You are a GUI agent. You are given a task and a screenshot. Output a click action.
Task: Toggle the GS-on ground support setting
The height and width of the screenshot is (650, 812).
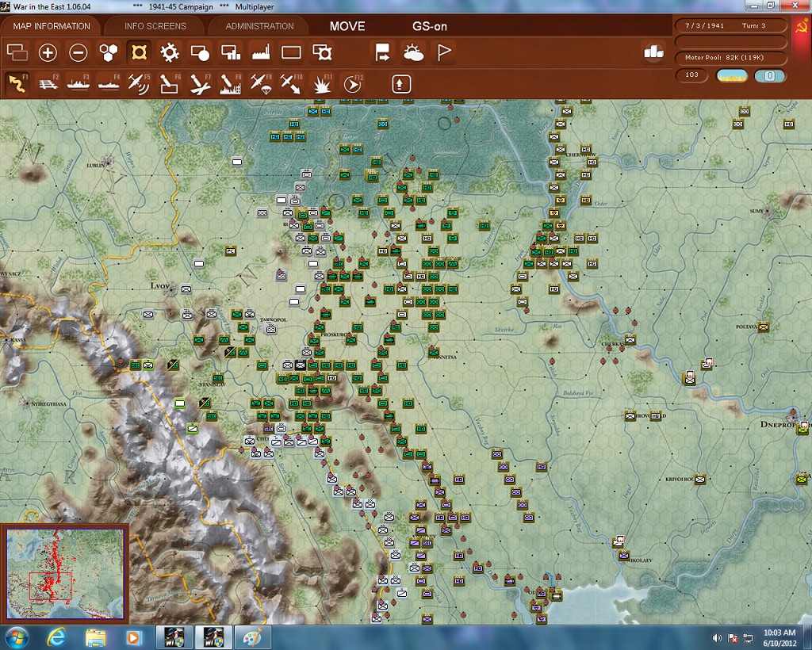coord(429,26)
